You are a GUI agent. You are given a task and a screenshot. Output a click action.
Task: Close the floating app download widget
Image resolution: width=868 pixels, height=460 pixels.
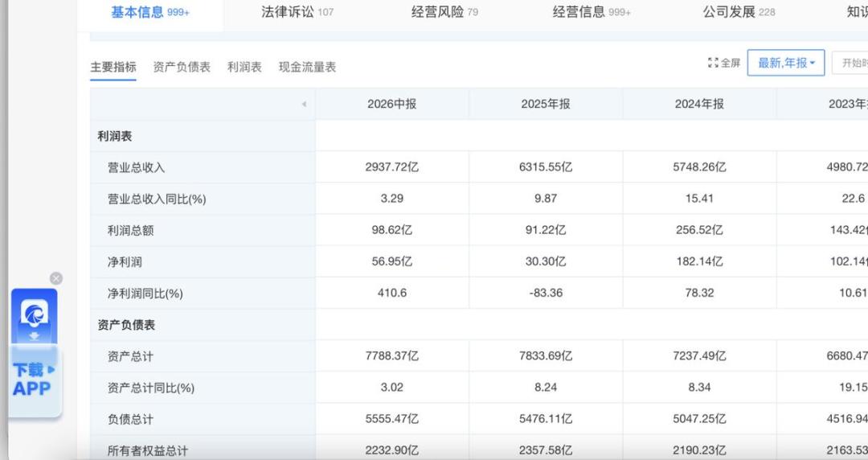(x=56, y=278)
